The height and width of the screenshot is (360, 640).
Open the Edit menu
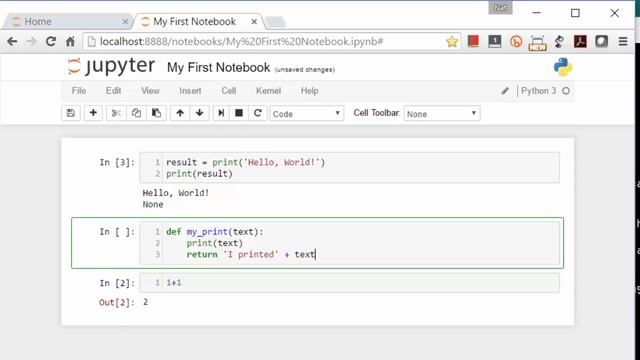coord(113,91)
